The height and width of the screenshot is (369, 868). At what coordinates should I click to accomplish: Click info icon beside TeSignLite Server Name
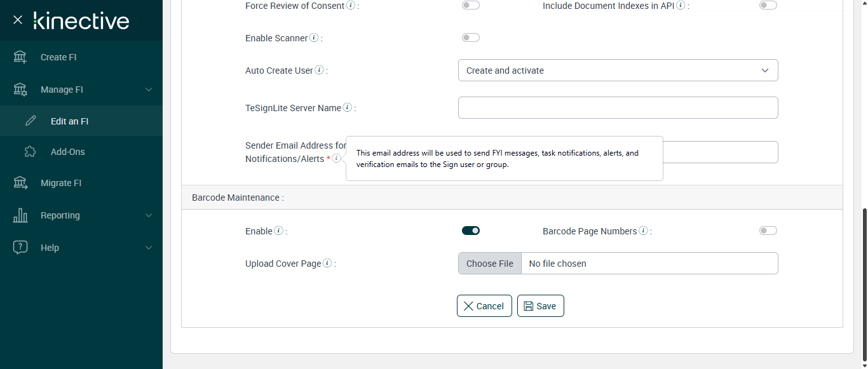pos(347,108)
